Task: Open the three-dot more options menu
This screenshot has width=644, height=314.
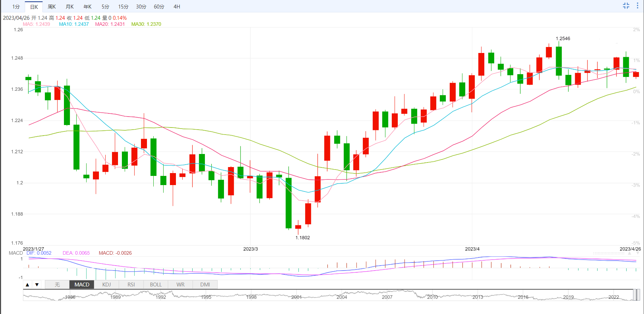Action: (x=637, y=6)
